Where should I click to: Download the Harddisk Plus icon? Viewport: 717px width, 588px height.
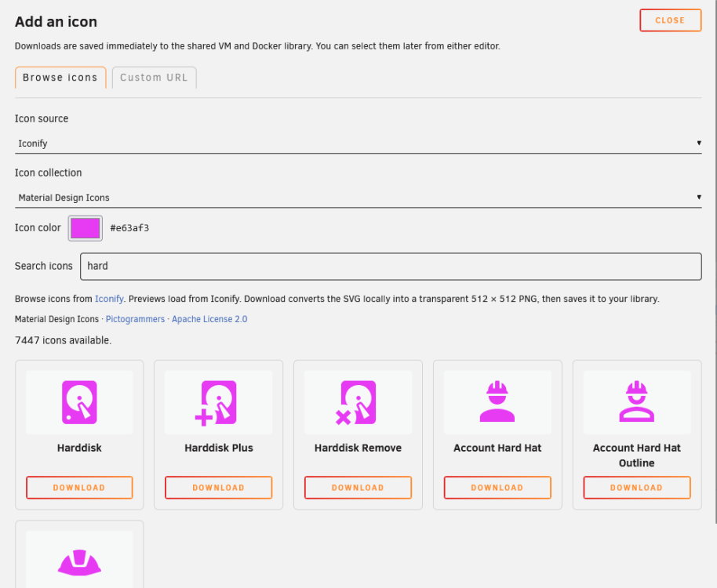(x=219, y=488)
